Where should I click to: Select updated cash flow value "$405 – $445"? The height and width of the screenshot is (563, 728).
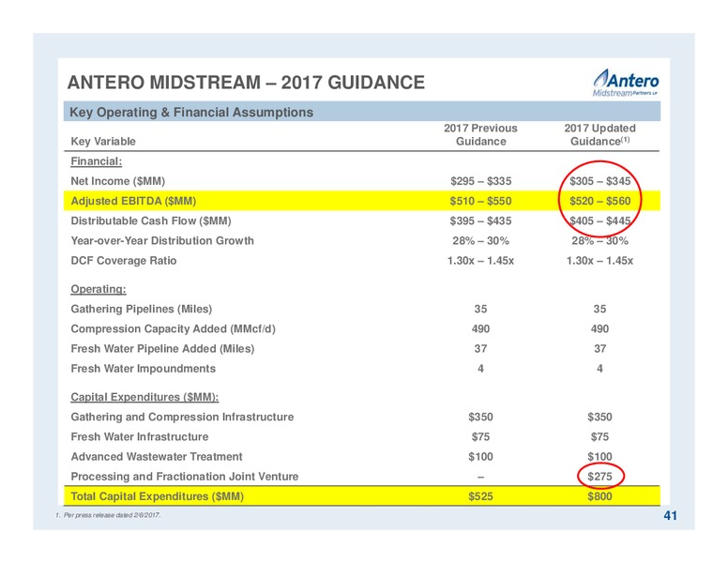click(x=599, y=221)
